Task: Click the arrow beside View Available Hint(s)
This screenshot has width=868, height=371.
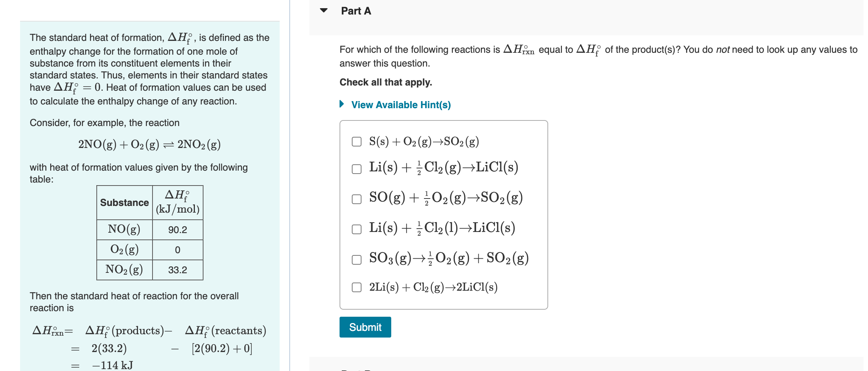Action: (x=343, y=104)
